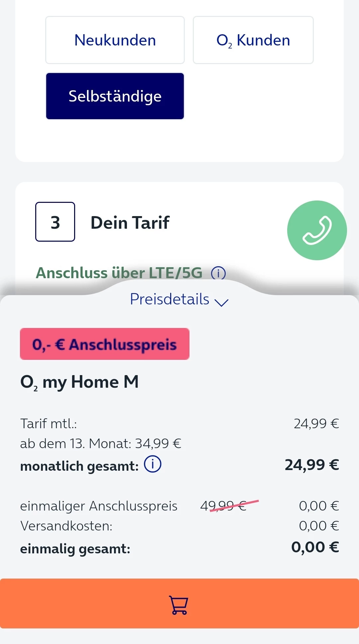
Task: Select the Neukunden customer option
Action: (x=115, y=40)
